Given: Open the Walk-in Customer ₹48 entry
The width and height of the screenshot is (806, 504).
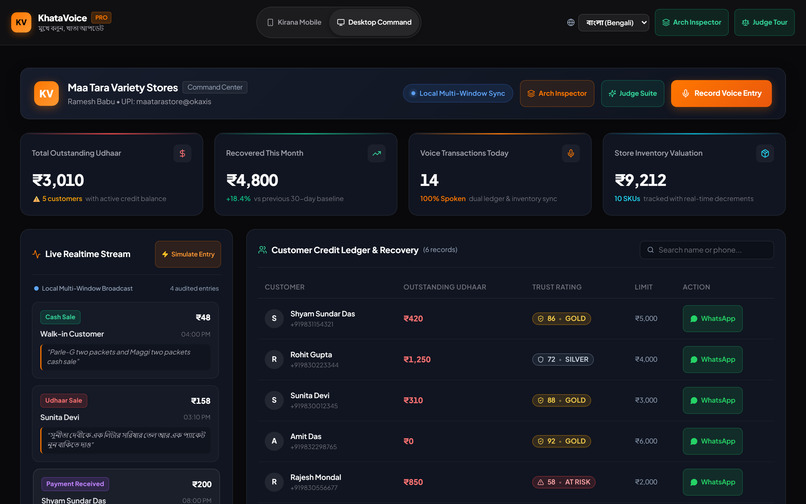Looking at the screenshot, I should 125,340.
